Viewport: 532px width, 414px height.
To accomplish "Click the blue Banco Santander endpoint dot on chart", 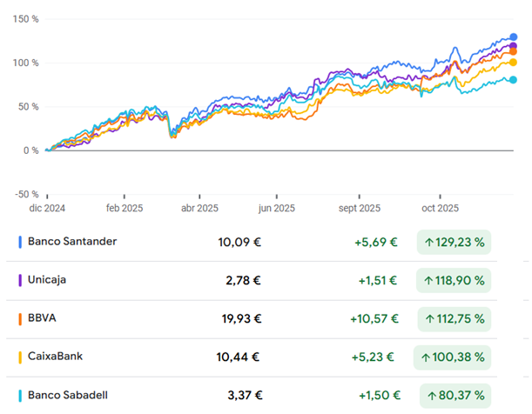I will tap(513, 37).
